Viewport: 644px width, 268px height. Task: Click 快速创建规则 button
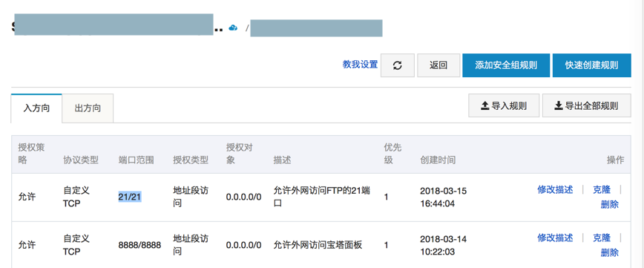click(591, 65)
